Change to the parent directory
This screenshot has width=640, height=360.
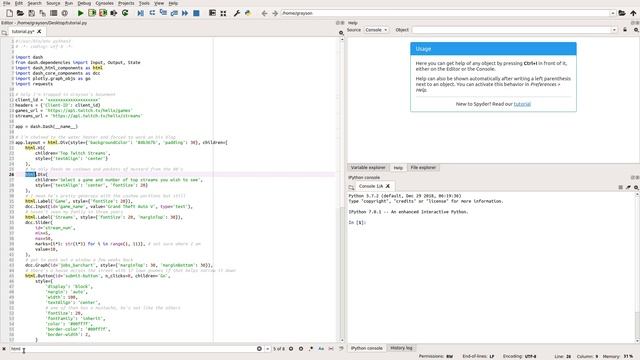click(x=633, y=13)
